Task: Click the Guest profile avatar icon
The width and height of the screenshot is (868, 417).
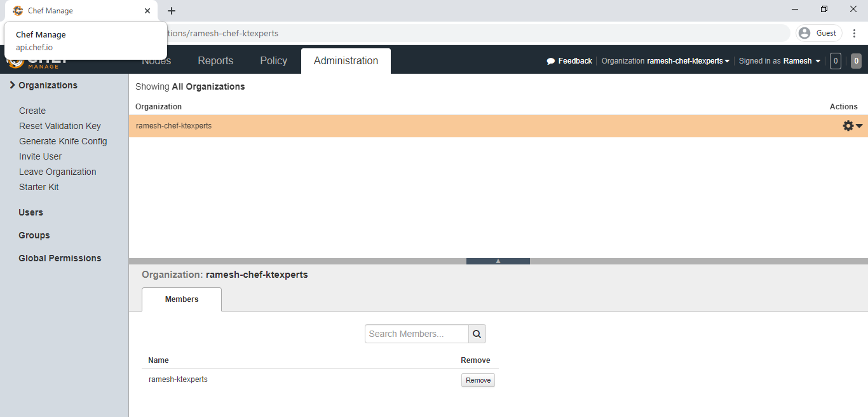Action: click(804, 33)
